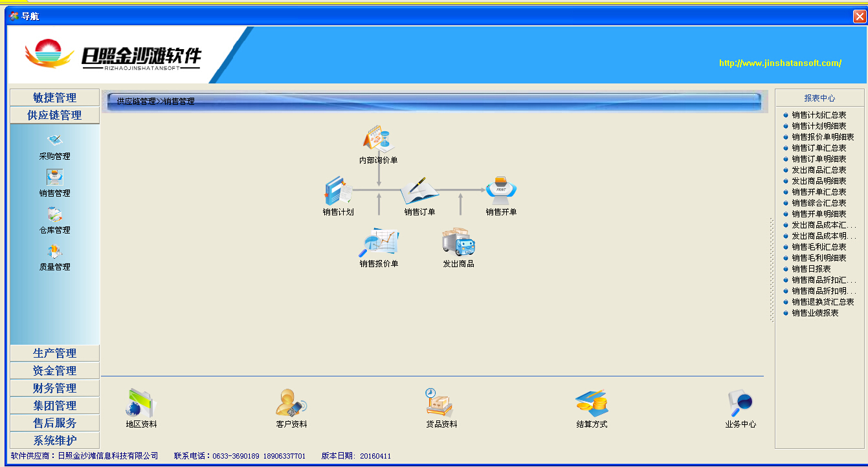Open the 销售报价单 quotation icon
This screenshot has height=467, width=868.
coord(379,243)
